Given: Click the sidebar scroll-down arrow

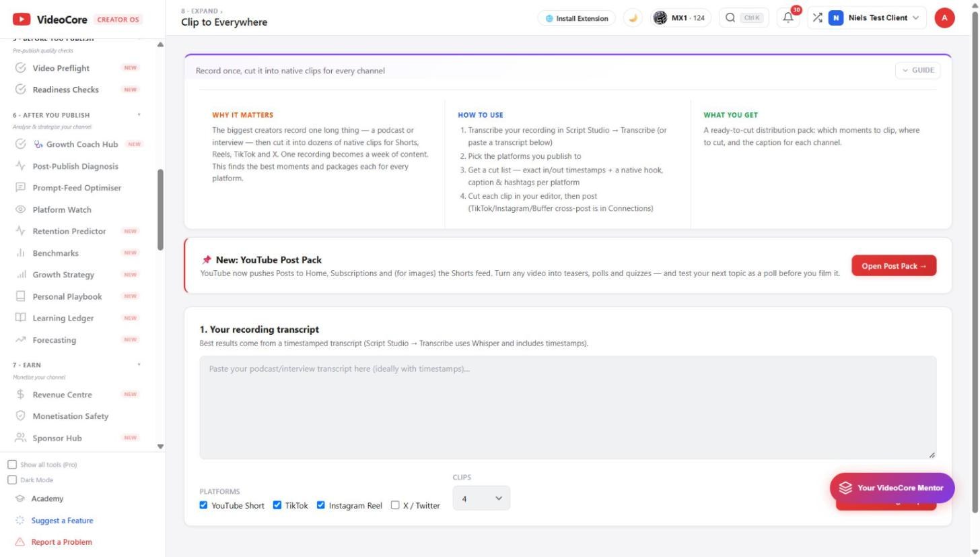Looking at the screenshot, I should [x=160, y=447].
